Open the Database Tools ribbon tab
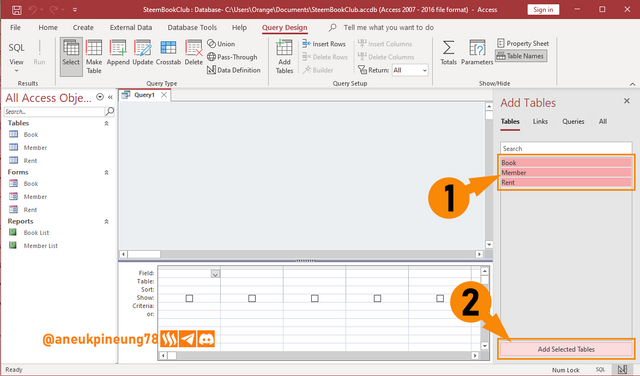Screen dimensions: 640x376 (x=192, y=28)
